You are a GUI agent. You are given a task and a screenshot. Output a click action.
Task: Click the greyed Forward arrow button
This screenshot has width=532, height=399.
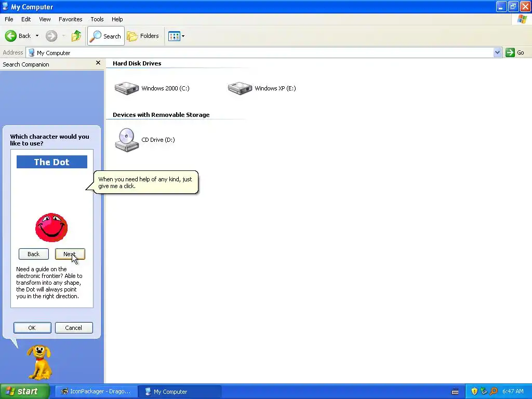[x=51, y=36]
